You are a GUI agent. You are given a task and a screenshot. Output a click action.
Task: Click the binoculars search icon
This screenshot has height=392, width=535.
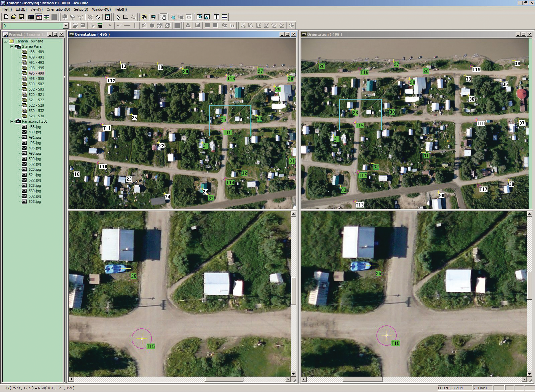[x=100, y=25]
